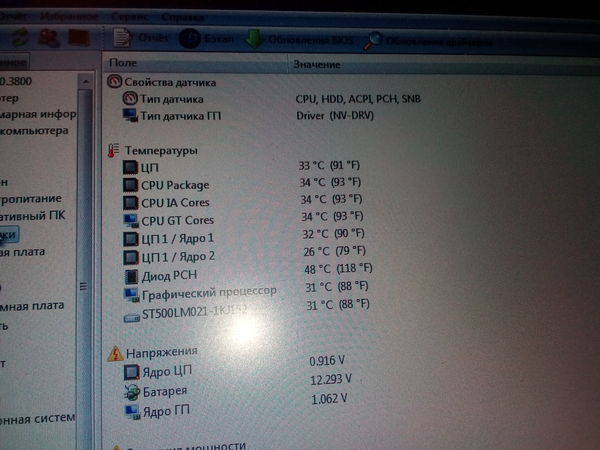Click the users icon in the toolbar
600x450 pixels.
tap(49, 38)
